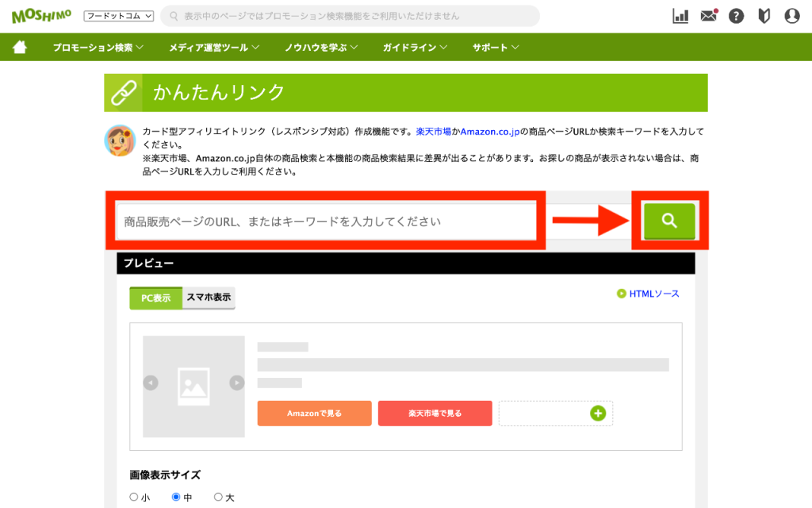This screenshot has height=508, width=812.
Task: Expand the メディア運営ツール menu
Action: tap(214, 48)
